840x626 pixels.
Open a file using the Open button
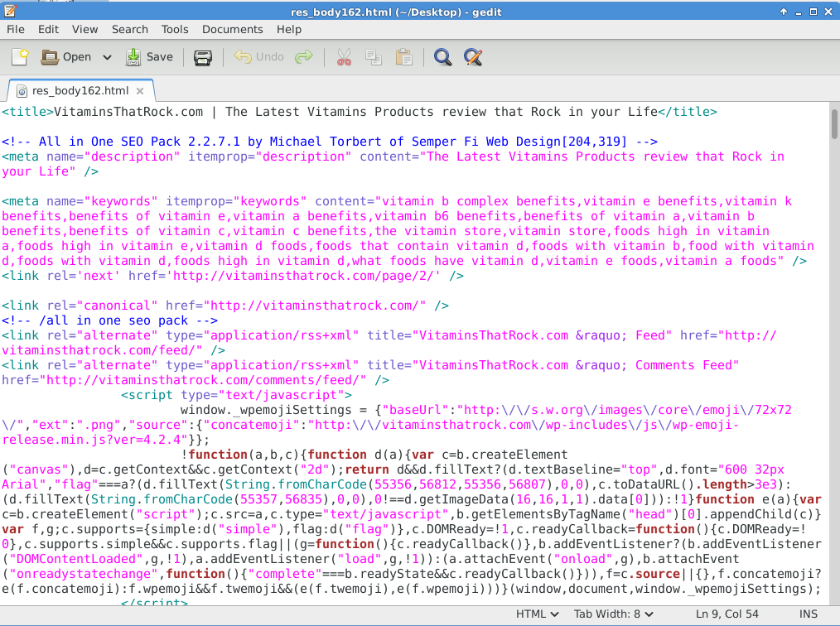[x=66, y=57]
